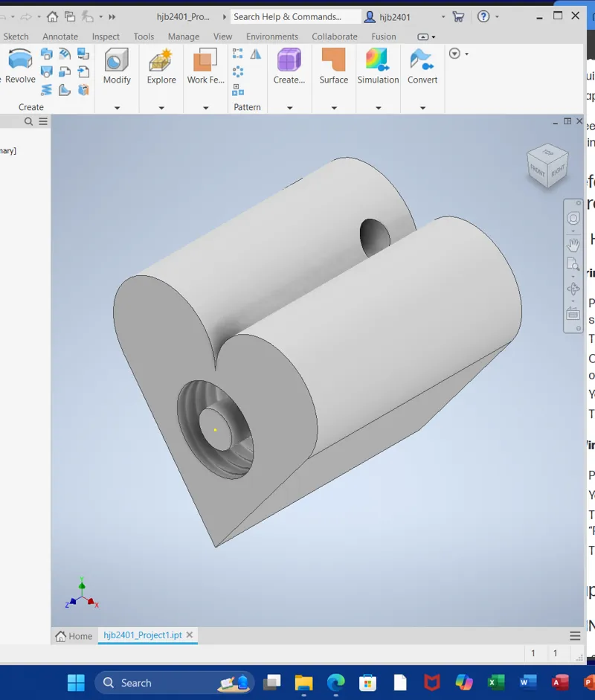Viewport: 595px width, 700px height.
Task: Click the Look At tool in navigation bar
Action: [x=573, y=314]
